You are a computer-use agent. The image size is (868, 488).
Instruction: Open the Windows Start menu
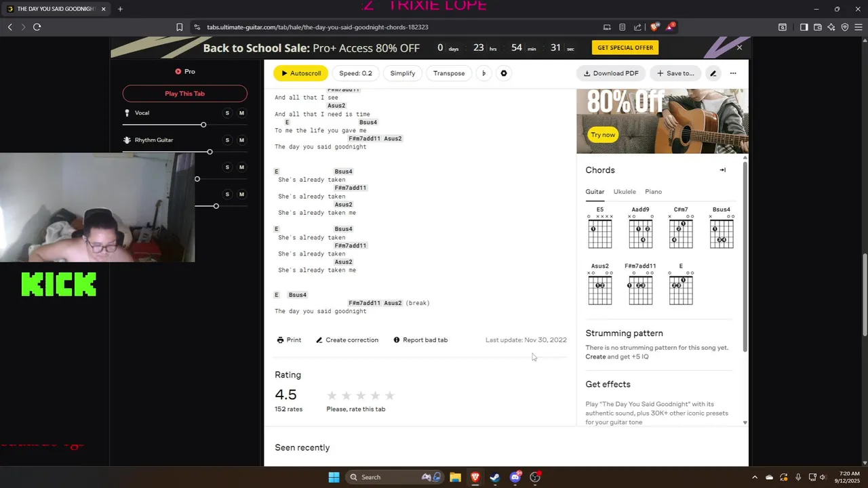click(x=334, y=477)
